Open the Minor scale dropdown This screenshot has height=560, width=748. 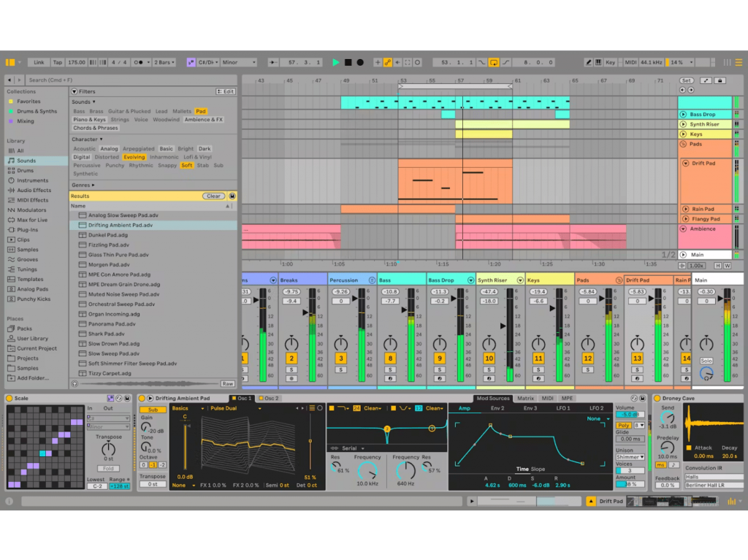(x=239, y=63)
